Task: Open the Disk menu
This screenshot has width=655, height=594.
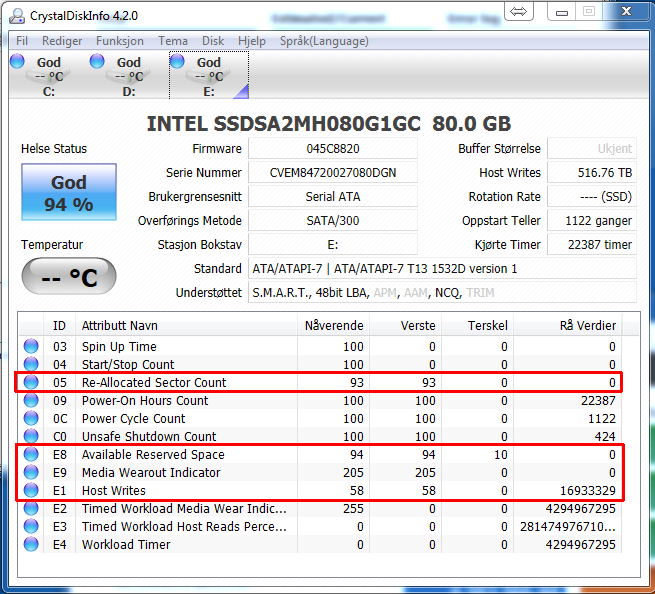Action: click(213, 41)
